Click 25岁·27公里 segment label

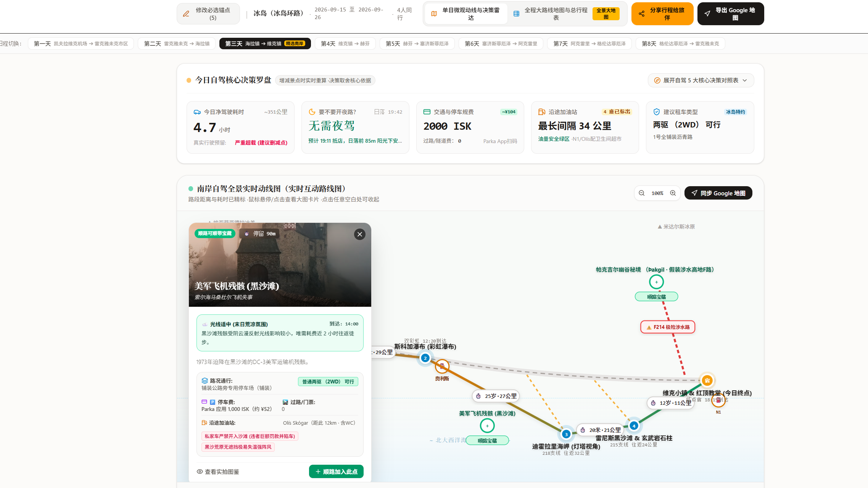pyautogui.click(x=496, y=396)
